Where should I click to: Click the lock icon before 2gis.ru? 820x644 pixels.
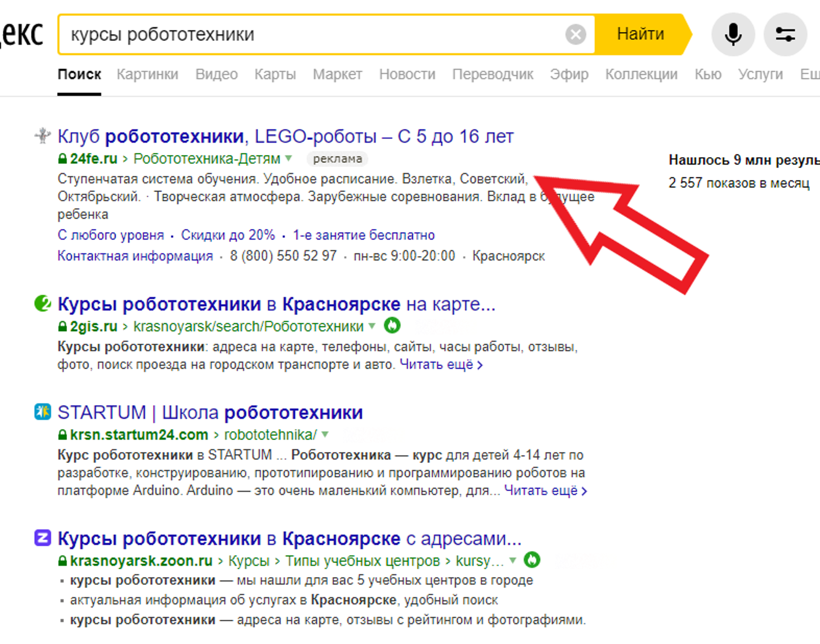[62, 326]
